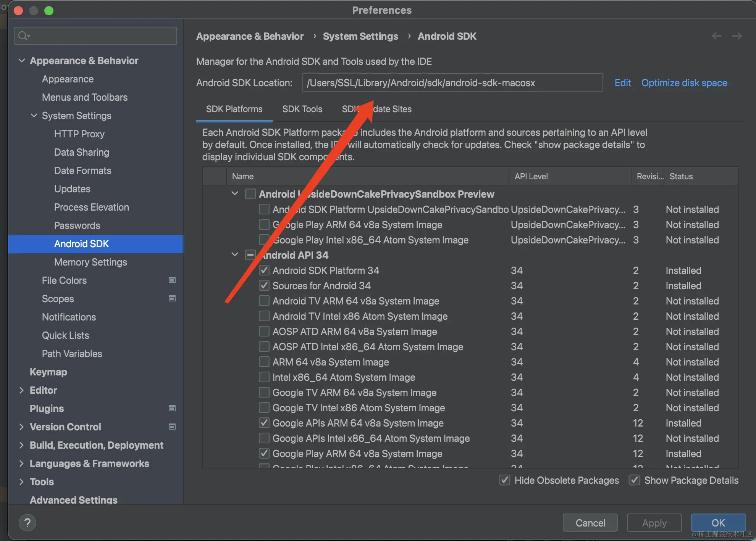Click the forward navigation arrow icon
Viewport: 756px width, 541px height.
737,36
